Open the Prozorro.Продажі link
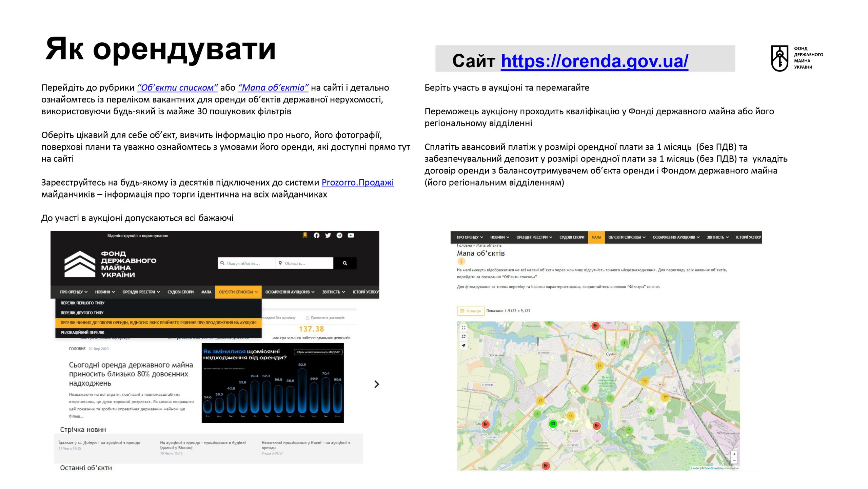868x489 pixels. 357,183
